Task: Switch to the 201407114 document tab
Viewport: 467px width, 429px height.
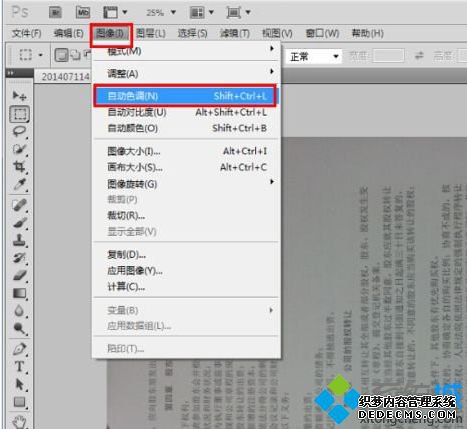Action: (x=65, y=77)
